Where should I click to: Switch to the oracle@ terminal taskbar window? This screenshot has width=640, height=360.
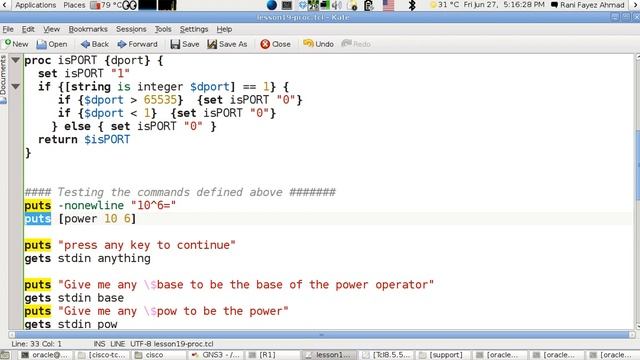pos(46,355)
